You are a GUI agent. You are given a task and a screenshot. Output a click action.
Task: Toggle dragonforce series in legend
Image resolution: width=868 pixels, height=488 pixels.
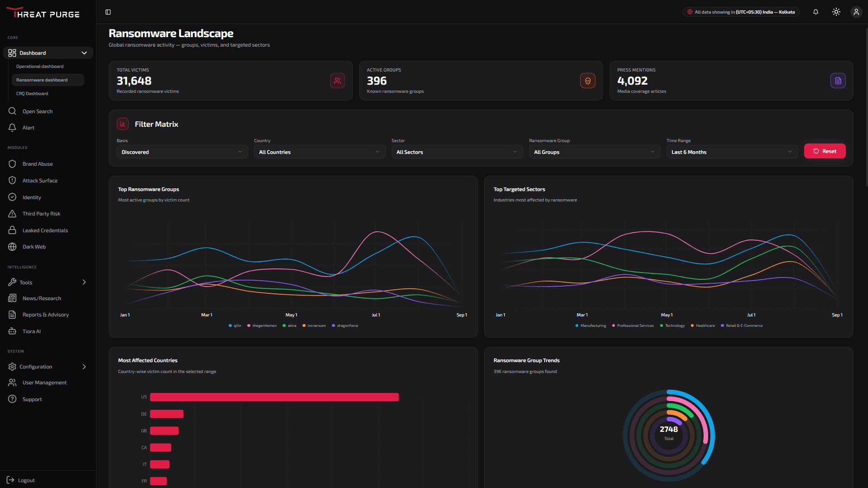pyautogui.click(x=345, y=325)
